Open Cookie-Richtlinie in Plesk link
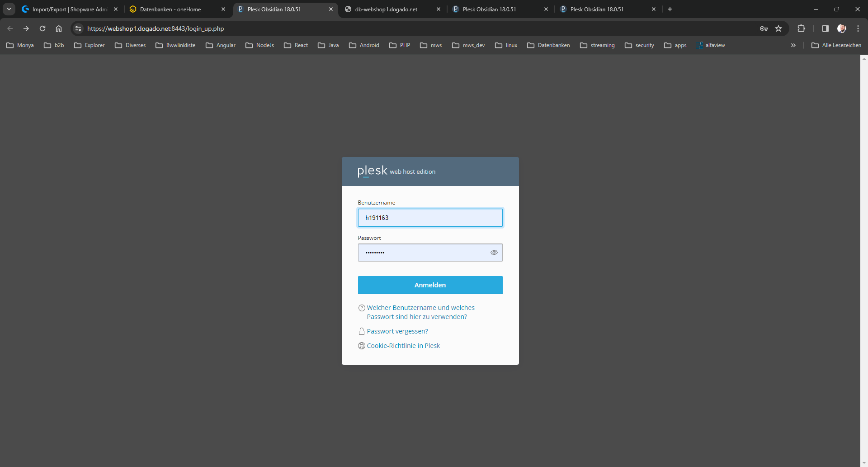 coord(403,346)
